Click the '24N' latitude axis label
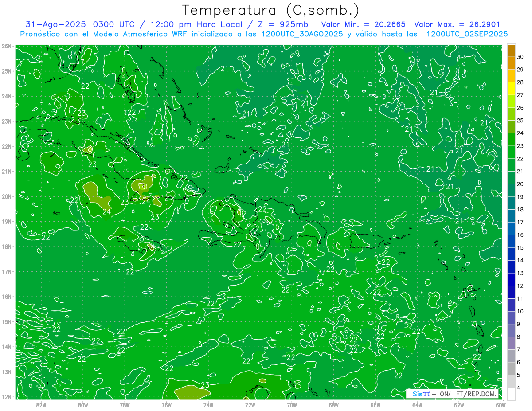Screen dimensions: 532x411 (x=6, y=96)
